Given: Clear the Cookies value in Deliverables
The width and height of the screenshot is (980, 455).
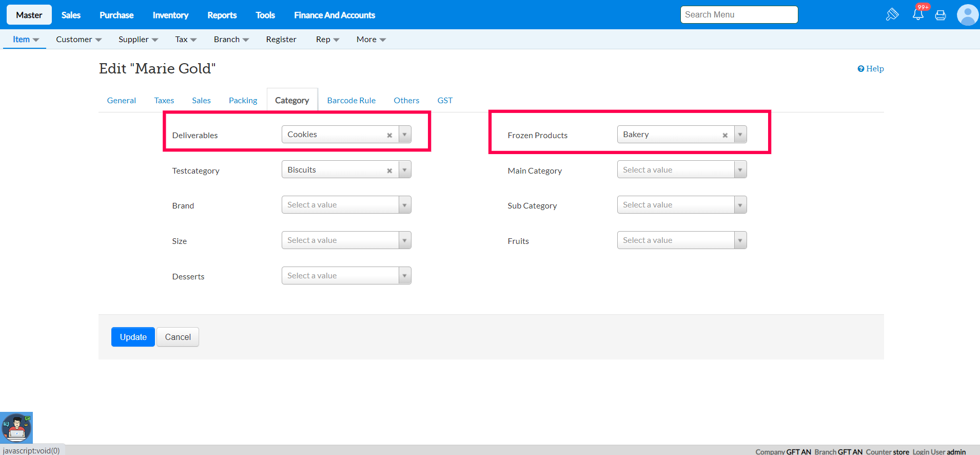Looking at the screenshot, I should click(389, 135).
